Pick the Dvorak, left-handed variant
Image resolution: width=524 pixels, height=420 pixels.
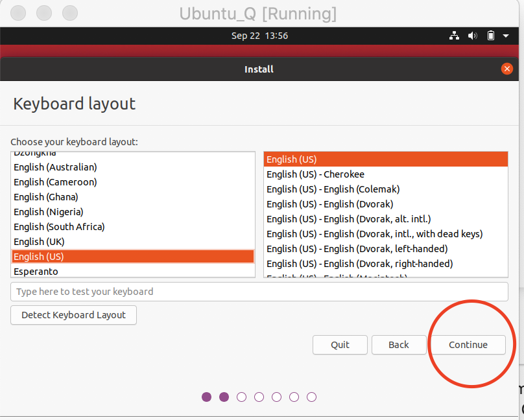[357, 249]
